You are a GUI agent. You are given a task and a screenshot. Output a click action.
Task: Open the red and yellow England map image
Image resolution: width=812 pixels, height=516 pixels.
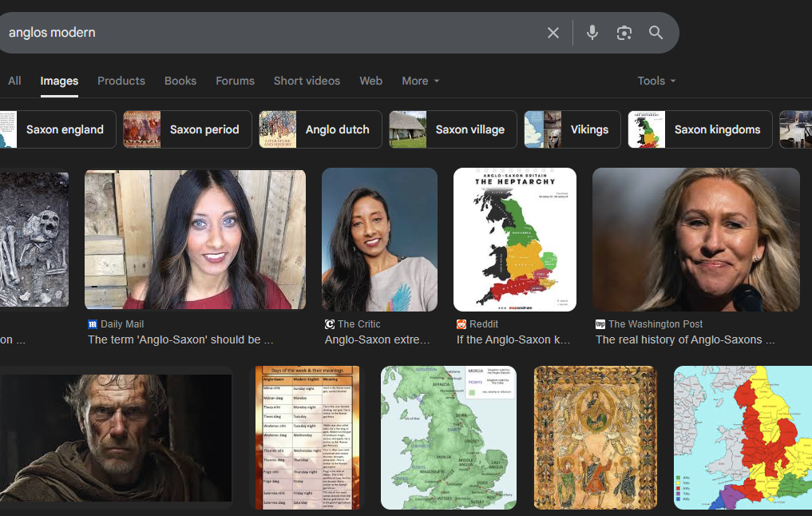point(743,438)
